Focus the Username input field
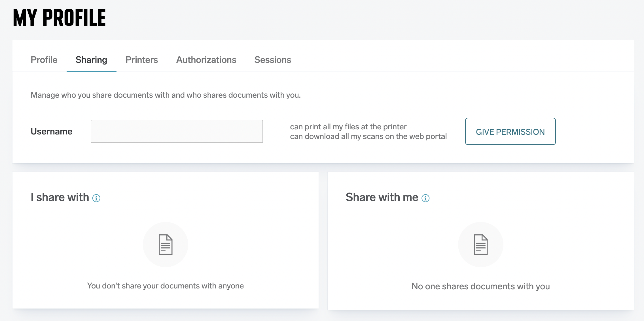 (x=177, y=131)
